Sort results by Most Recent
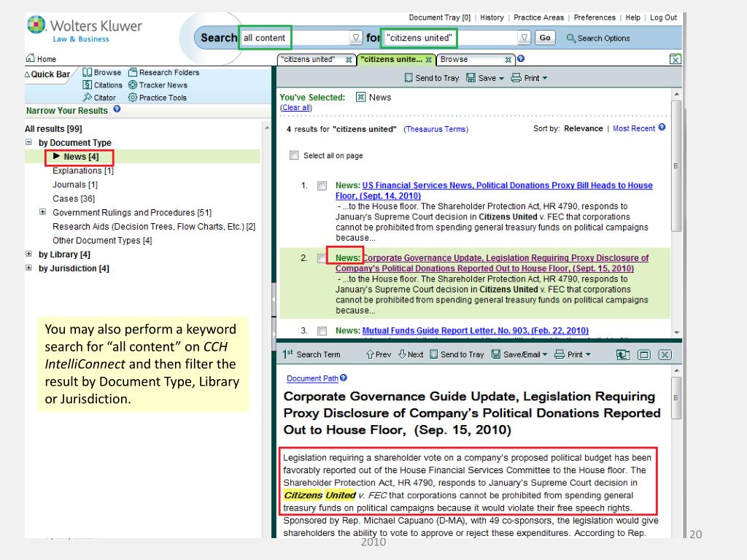 634,128
